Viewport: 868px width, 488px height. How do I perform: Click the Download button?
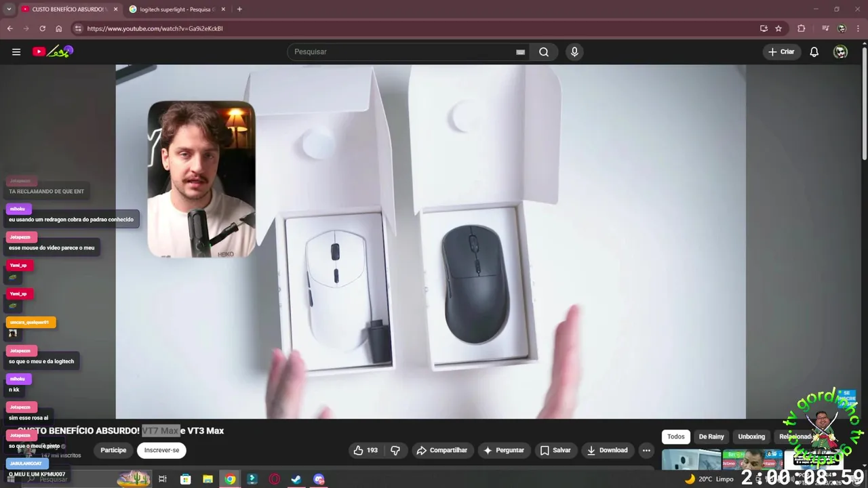[x=607, y=450]
